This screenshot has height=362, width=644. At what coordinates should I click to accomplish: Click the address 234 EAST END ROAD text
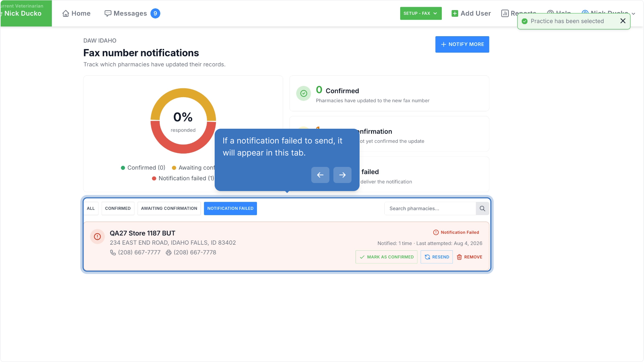(173, 243)
